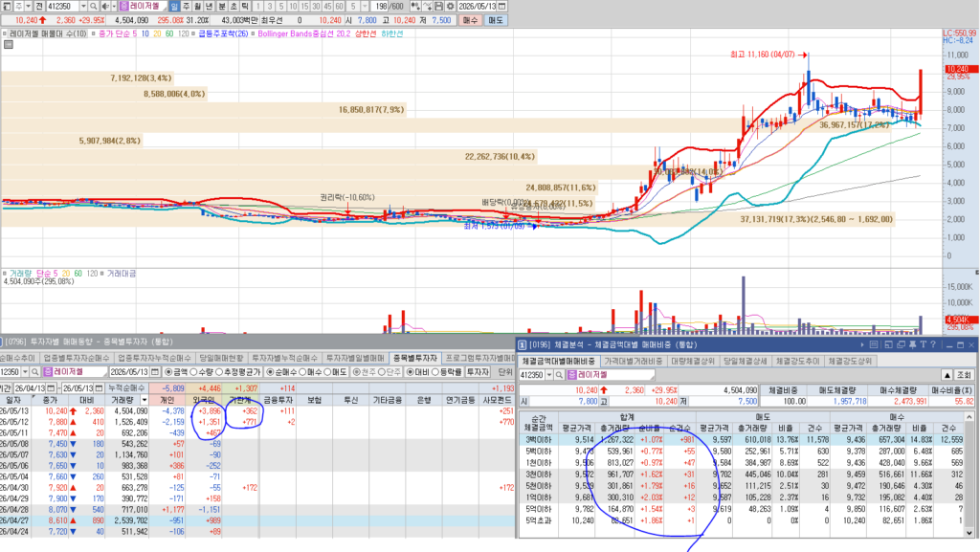Open the 거래량 column dropdown arrow

pyautogui.click(x=144, y=400)
